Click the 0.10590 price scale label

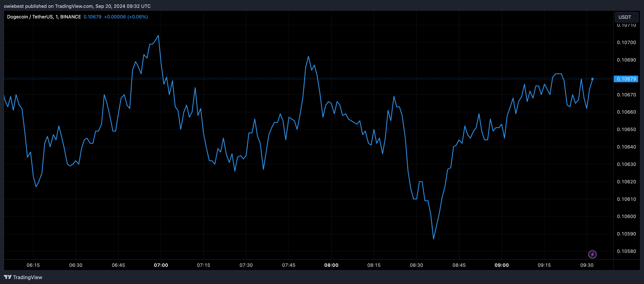pos(626,234)
